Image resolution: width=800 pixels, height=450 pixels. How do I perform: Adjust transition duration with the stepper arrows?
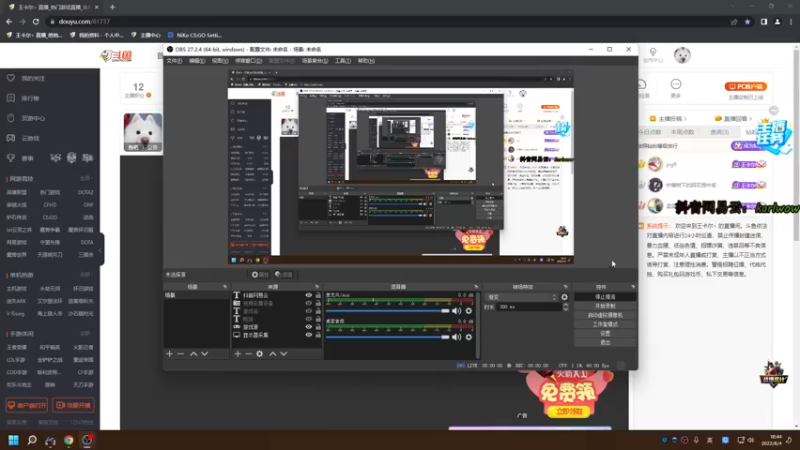pyautogui.click(x=565, y=307)
